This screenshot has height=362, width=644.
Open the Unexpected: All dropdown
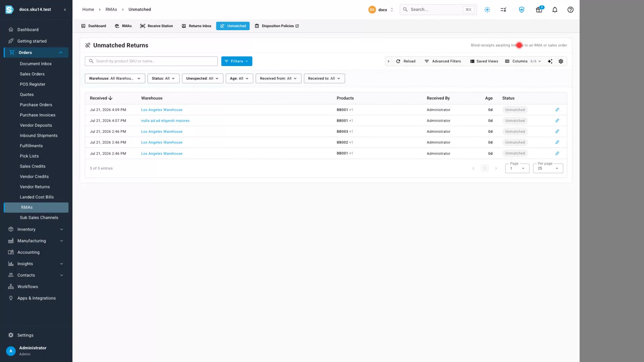pos(203,78)
